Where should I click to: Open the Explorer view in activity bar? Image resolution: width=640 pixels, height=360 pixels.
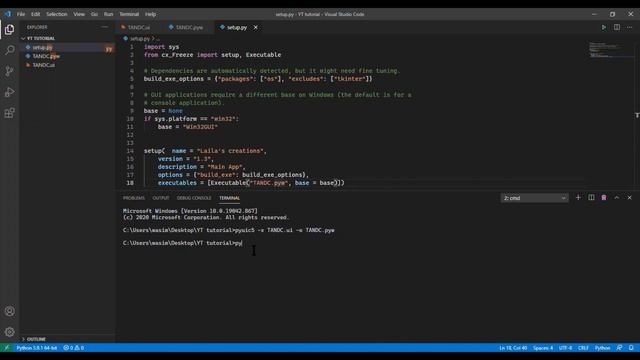click(x=9, y=29)
